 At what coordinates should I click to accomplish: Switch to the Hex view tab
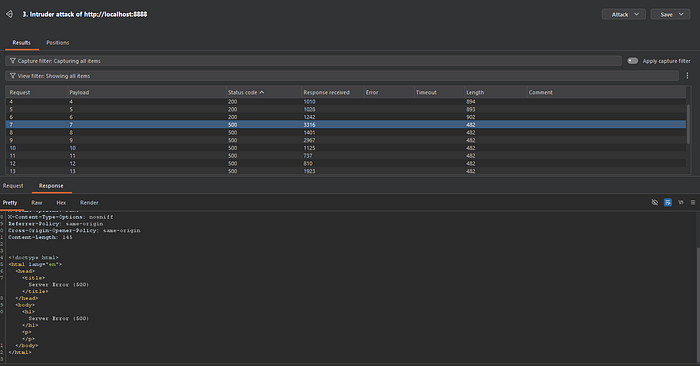(x=61, y=203)
